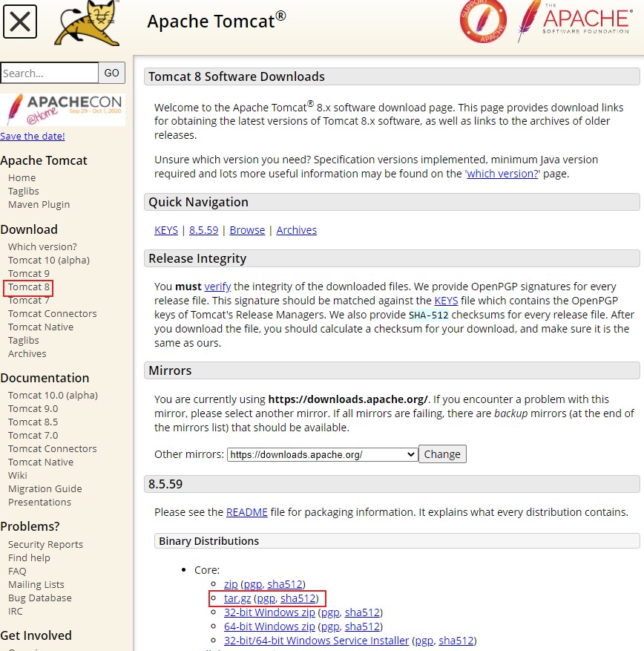
Task: Open Taglibs under Apache Tomcat
Action: [24, 191]
